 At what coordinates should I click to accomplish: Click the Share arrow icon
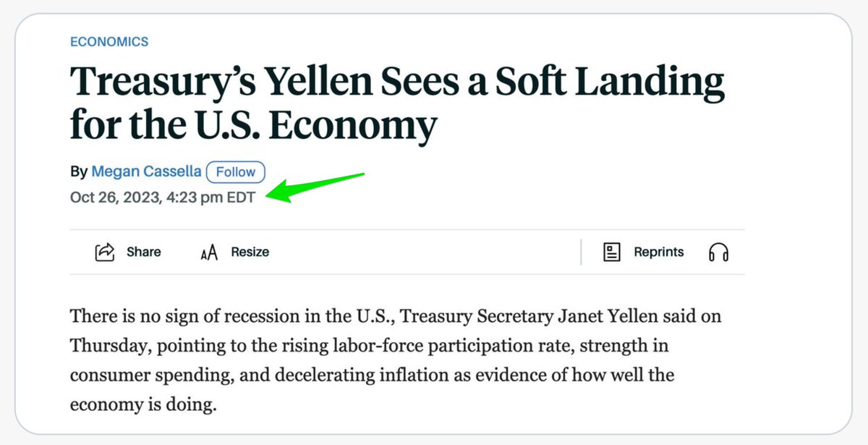coord(106,252)
